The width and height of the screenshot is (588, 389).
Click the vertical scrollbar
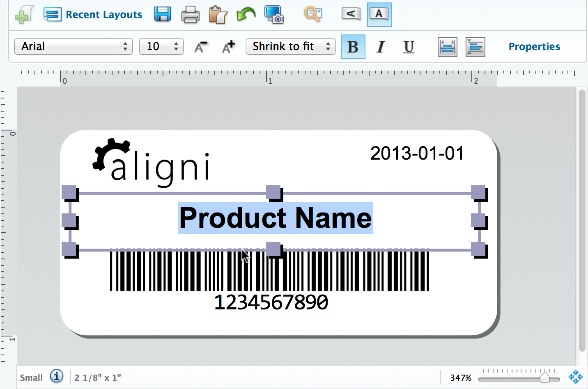tap(582, 221)
